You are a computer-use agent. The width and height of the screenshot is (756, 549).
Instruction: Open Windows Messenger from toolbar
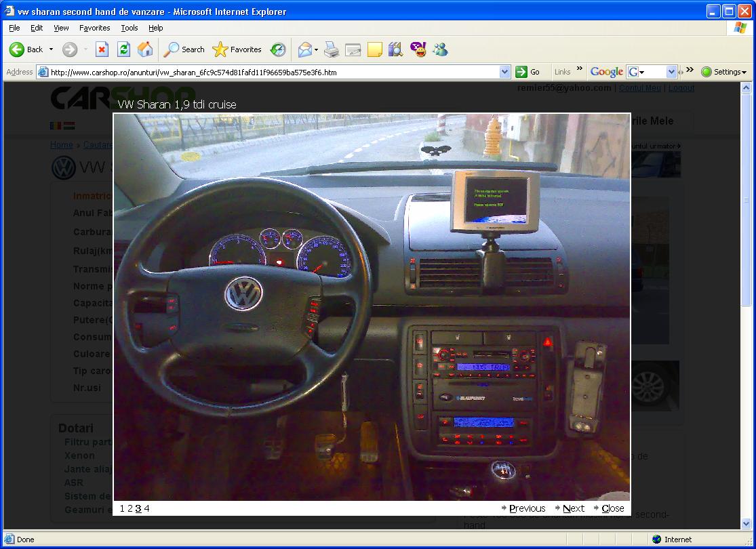[x=440, y=49]
